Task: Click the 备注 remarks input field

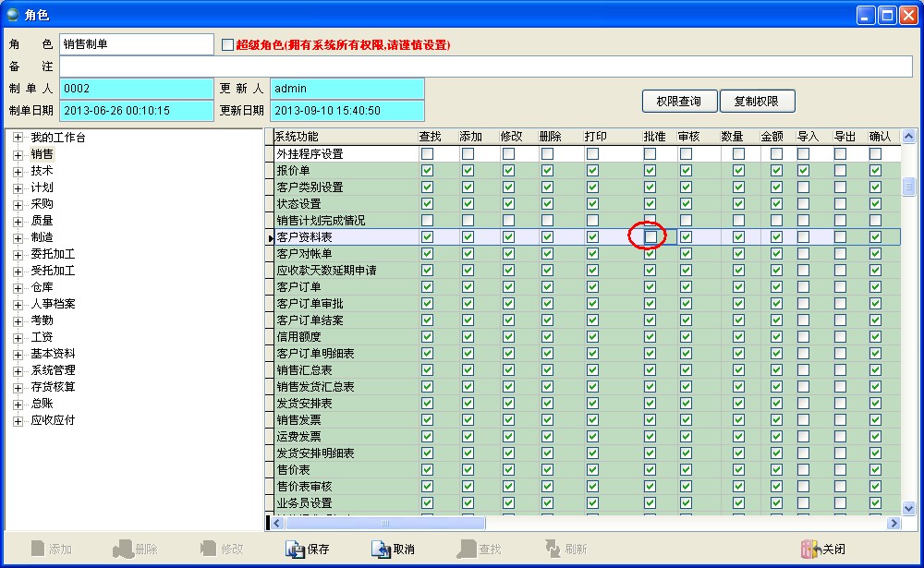Action: coord(486,66)
